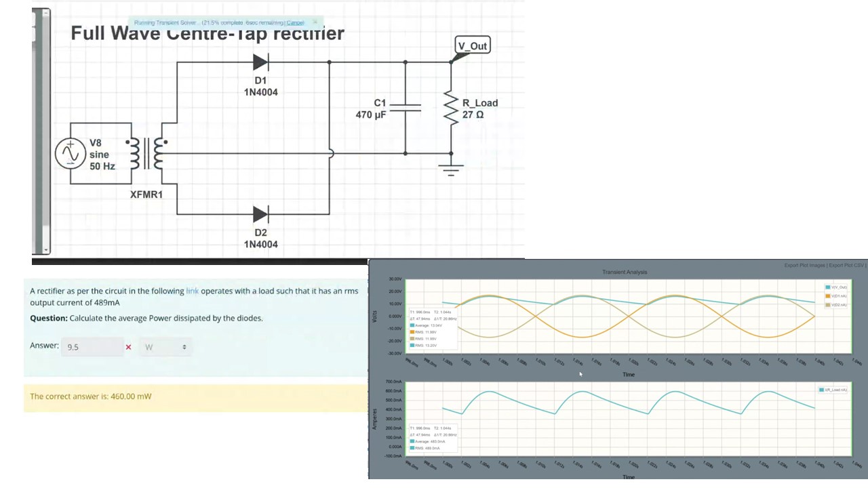Open the circuit link in the question text
This screenshot has width=868, height=488.
point(192,291)
